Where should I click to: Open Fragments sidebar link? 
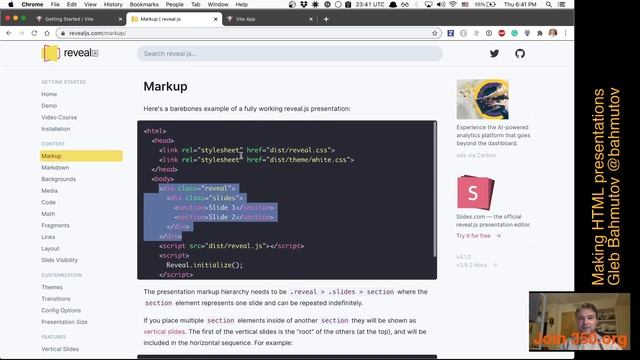(x=55, y=225)
